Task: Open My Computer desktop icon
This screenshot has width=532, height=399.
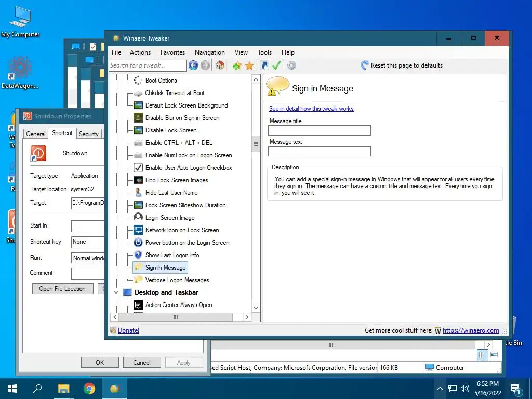Action: point(20,21)
